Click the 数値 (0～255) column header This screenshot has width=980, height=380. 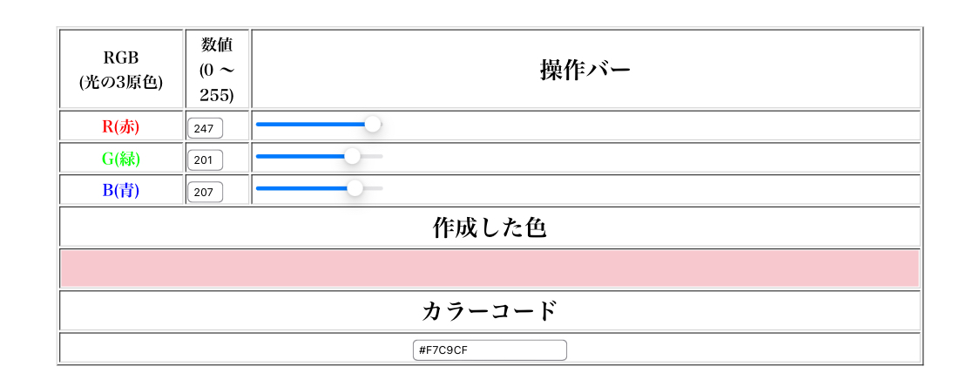tap(217, 70)
